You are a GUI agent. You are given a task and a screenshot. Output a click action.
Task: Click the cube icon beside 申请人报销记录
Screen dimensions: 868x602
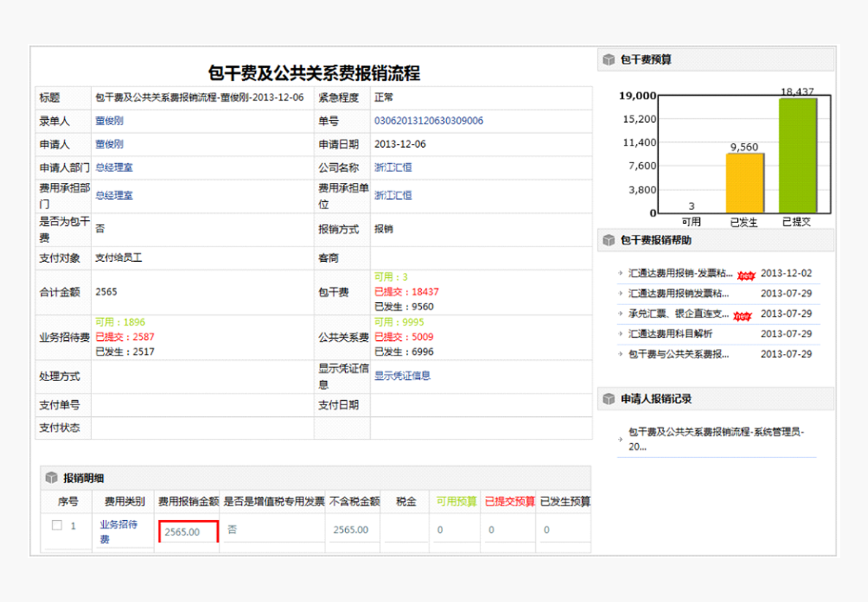click(x=608, y=399)
